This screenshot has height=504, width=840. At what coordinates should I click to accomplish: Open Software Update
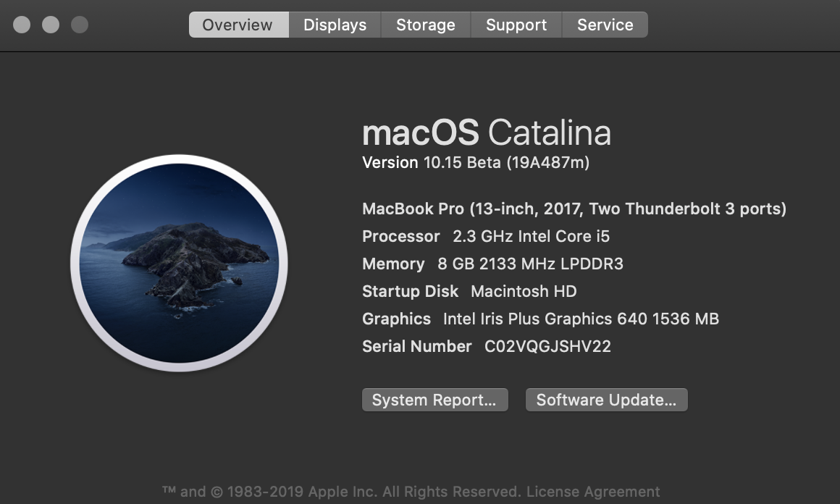[x=606, y=400]
